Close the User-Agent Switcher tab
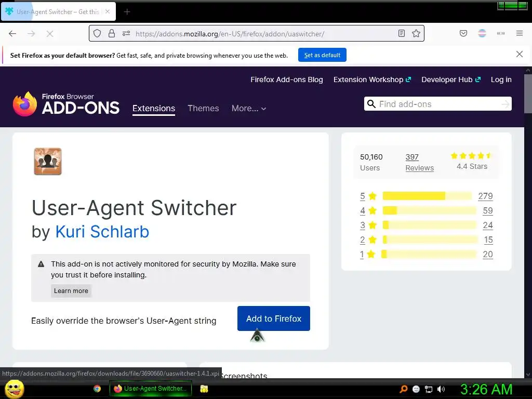Image resolution: width=532 pixels, height=399 pixels. [108, 11]
